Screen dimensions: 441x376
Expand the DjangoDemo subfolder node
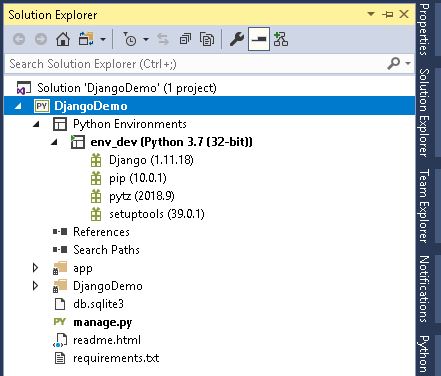pyautogui.click(x=35, y=286)
